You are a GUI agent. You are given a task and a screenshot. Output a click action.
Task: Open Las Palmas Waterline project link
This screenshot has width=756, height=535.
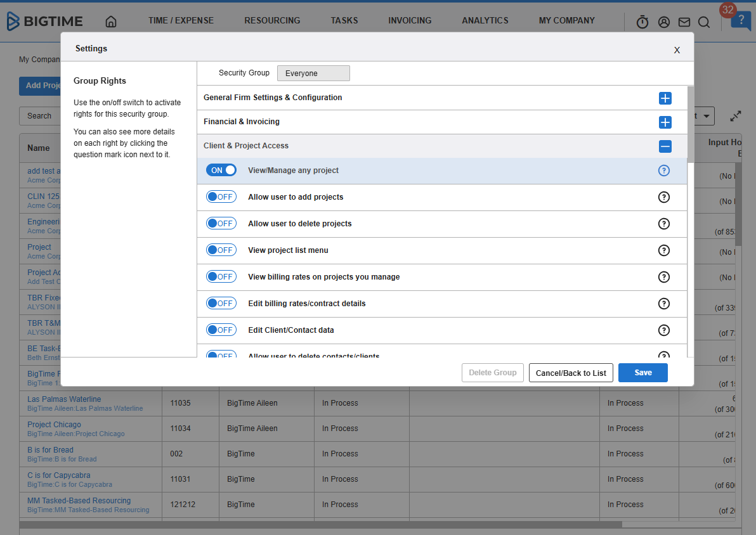[64, 399]
